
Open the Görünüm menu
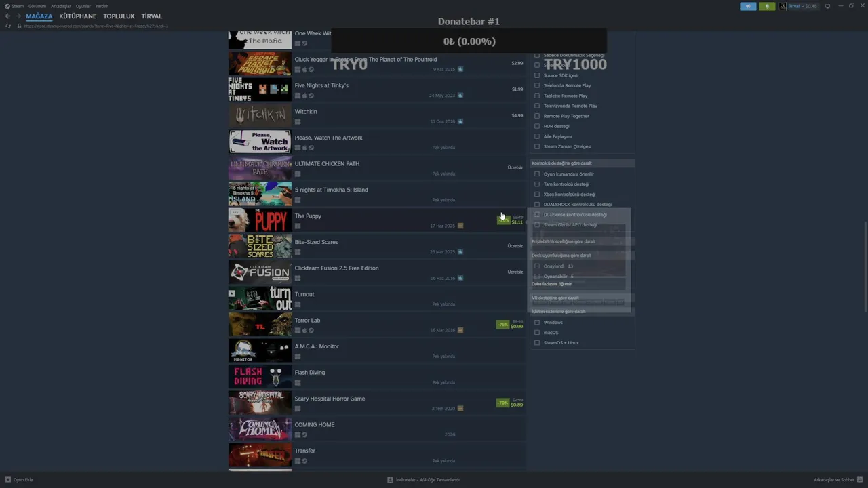pyautogui.click(x=37, y=6)
